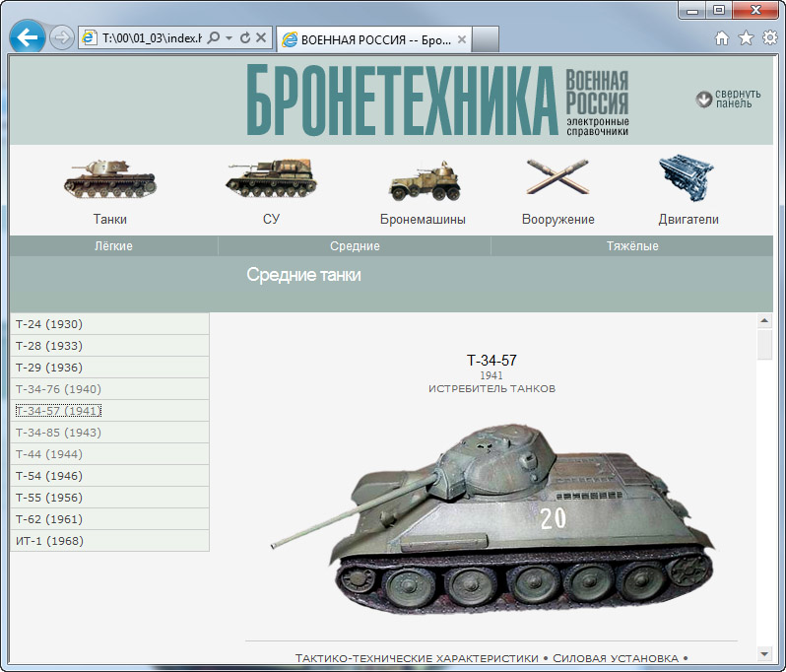
Task: Open a new blank browser tab
Action: (486, 39)
